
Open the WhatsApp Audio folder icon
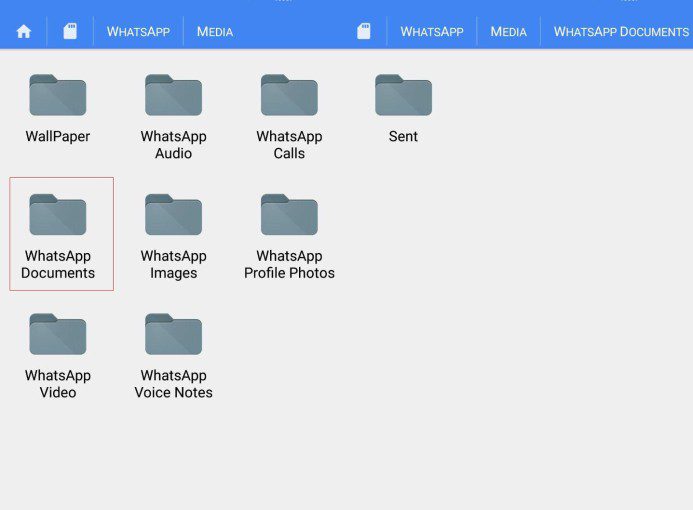[173, 95]
